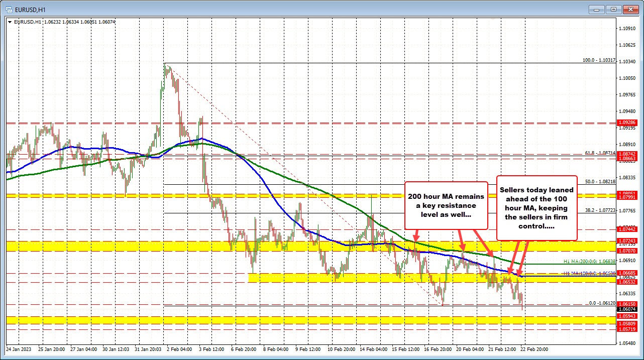Select the Sellers today callout box
This screenshot has height=360, width=644.
536,208
